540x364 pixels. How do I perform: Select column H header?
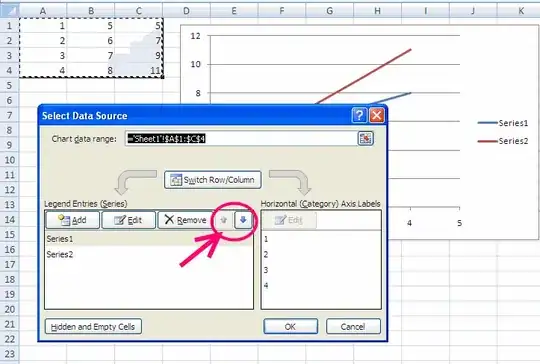click(x=378, y=11)
